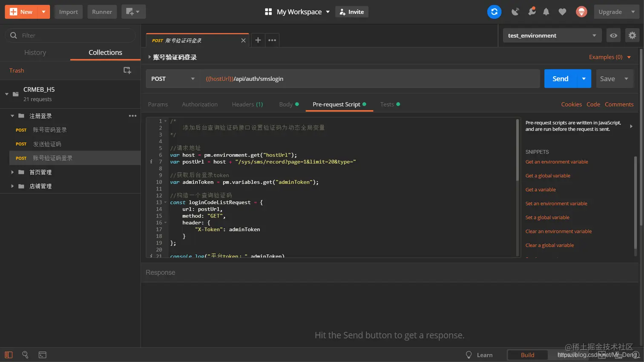Open the Body tab
644x362 pixels.
pyautogui.click(x=289, y=104)
